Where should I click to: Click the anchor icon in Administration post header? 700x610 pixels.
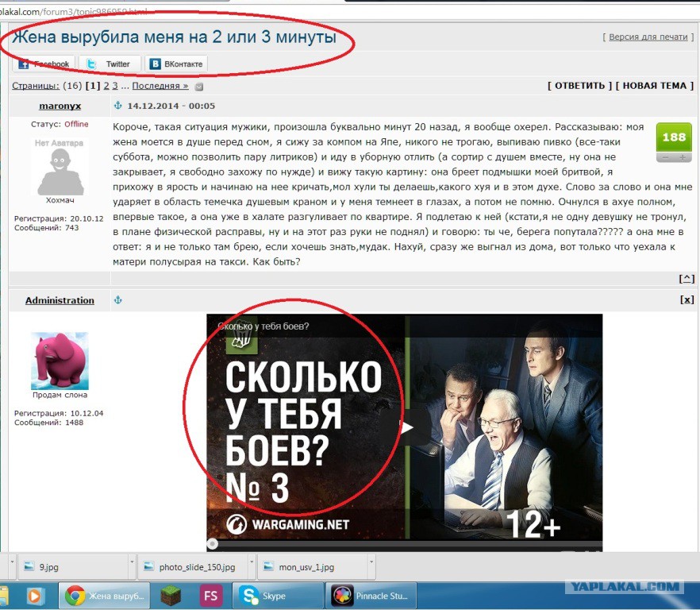click(117, 300)
